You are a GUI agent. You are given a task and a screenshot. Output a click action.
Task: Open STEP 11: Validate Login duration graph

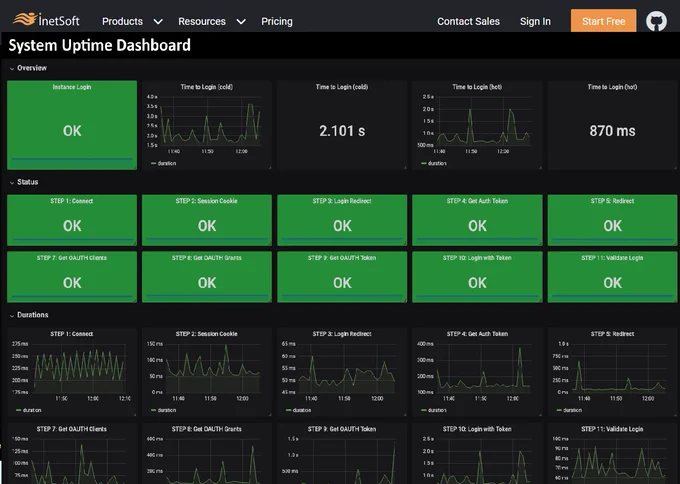(x=612, y=454)
